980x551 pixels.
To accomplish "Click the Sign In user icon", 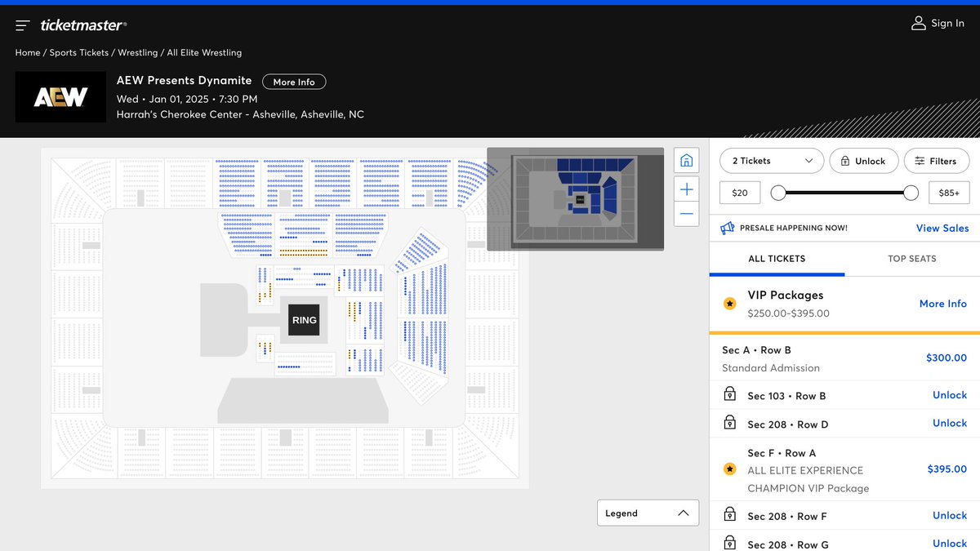I will coord(919,24).
